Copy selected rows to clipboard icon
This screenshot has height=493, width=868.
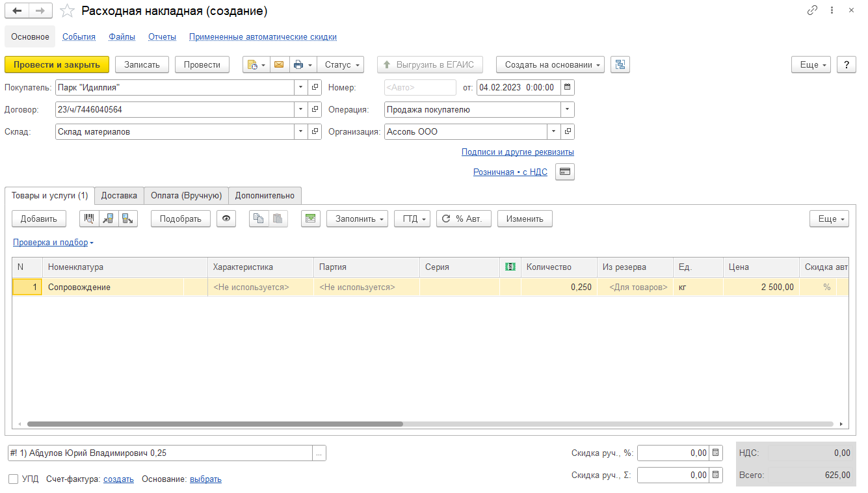pyautogui.click(x=259, y=219)
